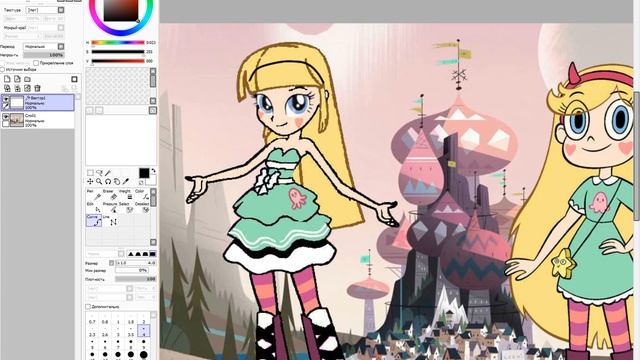Select the bottom image layer thumbnail

pos(17,120)
